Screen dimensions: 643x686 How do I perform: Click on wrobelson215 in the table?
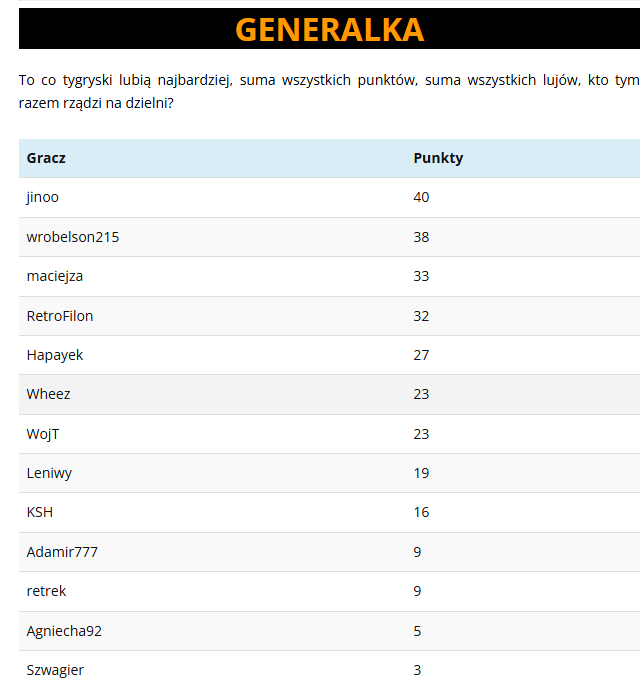73,237
